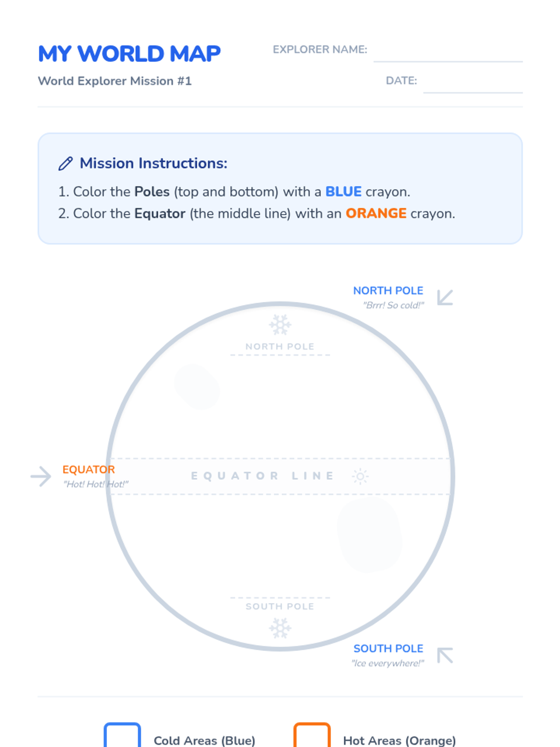Click the pencil icon beside Mission Instructions
This screenshot has width=560, height=747.
[x=65, y=163]
